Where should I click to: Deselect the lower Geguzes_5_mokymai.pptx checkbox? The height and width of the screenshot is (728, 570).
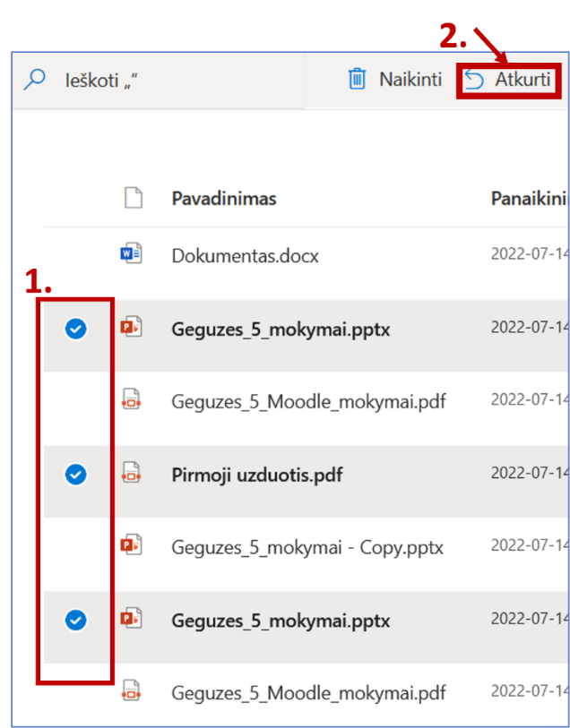pos(76,620)
